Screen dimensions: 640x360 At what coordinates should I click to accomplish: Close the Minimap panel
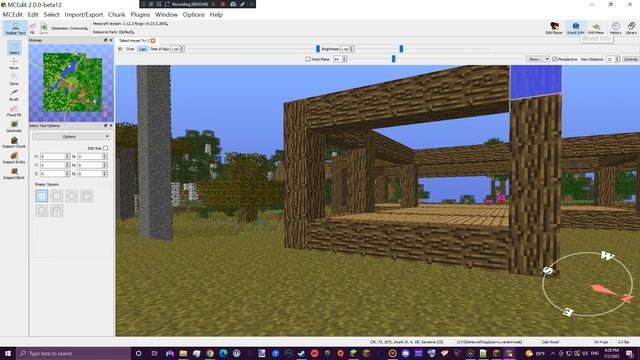coord(111,40)
